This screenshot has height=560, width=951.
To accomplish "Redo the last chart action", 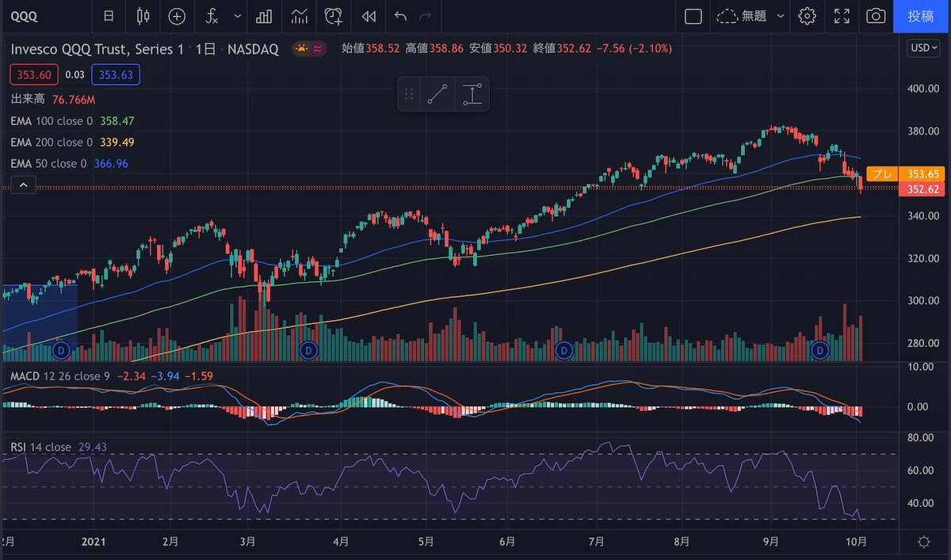I will (426, 16).
